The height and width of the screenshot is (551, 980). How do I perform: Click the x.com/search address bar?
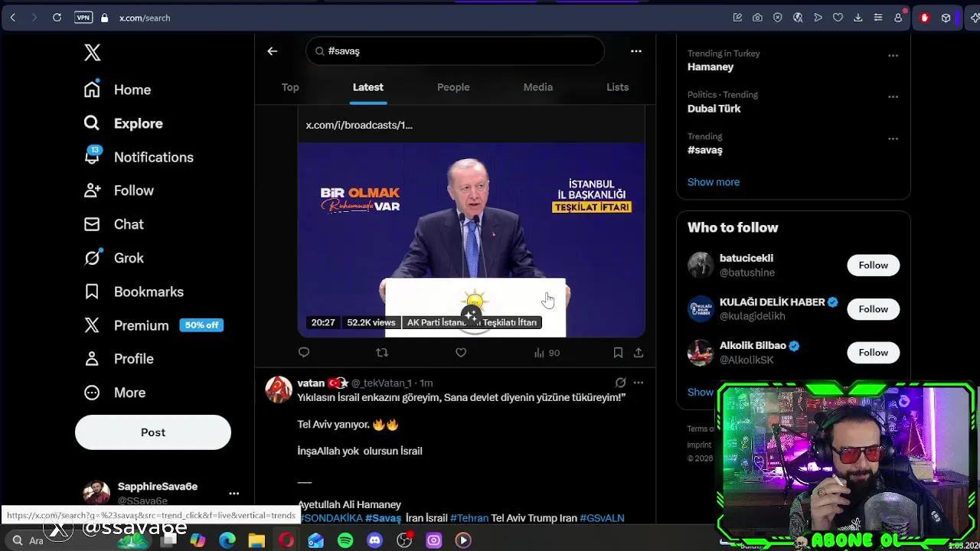click(x=145, y=18)
